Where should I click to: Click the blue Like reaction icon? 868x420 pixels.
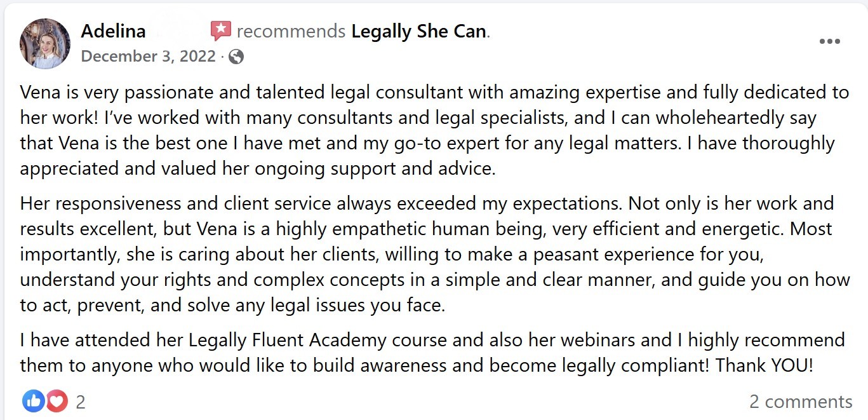pos(33,401)
